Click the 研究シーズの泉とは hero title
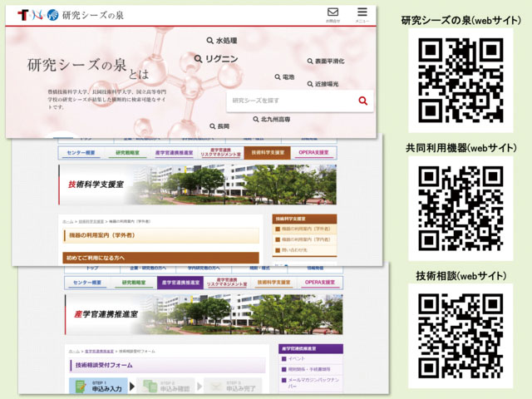 click(x=88, y=68)
